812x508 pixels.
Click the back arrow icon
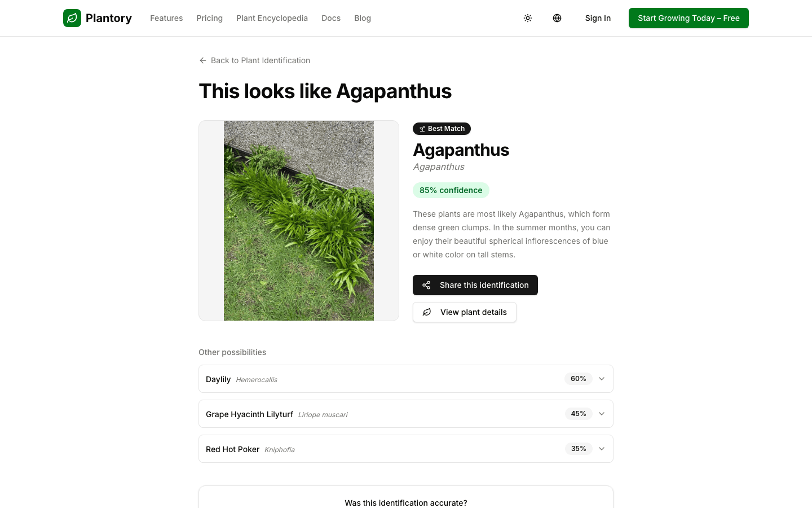click(x=203, y=60)
